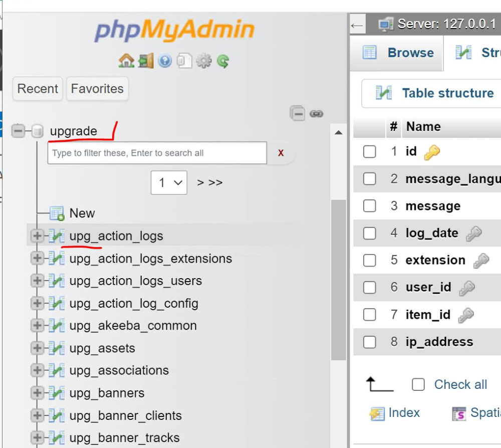Collapse all tree items using minus icon
This screenshot has height=448, width=501.
(298, 114)
